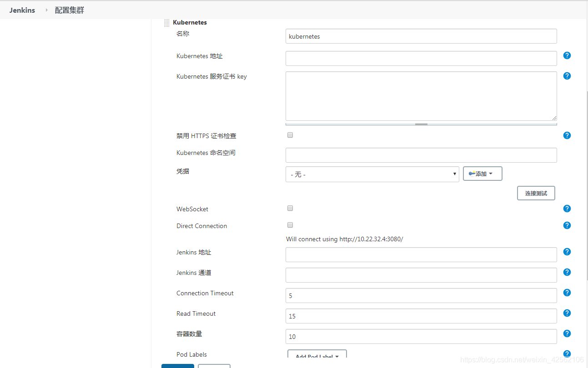
Task: Open help for Kubernetes 地址 field
Action: pos(567,55)
